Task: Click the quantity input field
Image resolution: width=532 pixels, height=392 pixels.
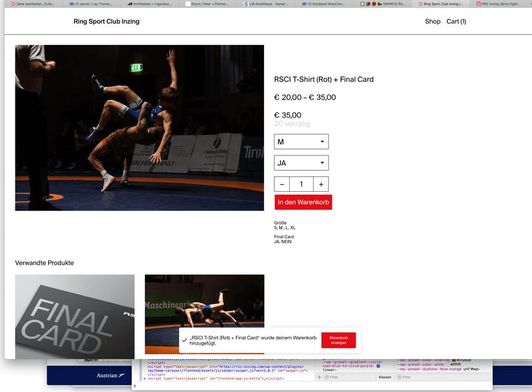Action: point(301,184)
